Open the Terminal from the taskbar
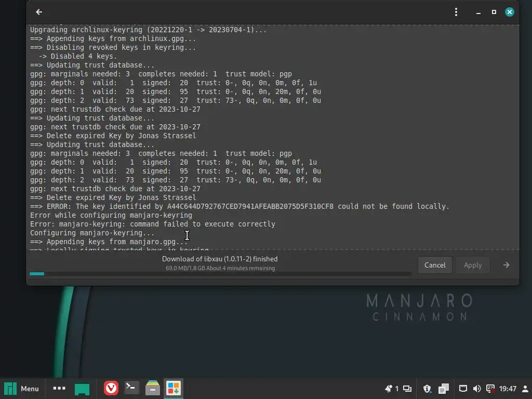 click(131, 388)
